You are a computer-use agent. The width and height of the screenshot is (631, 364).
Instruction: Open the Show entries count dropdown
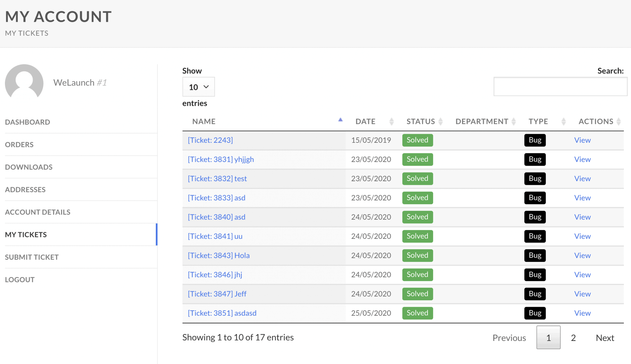(198, 87)
